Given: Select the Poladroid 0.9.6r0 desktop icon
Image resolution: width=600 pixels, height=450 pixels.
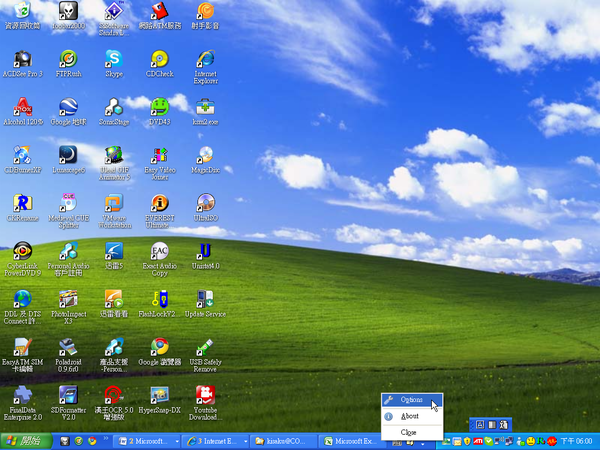Looking at the screenshot, I should (x=68, y=356).
